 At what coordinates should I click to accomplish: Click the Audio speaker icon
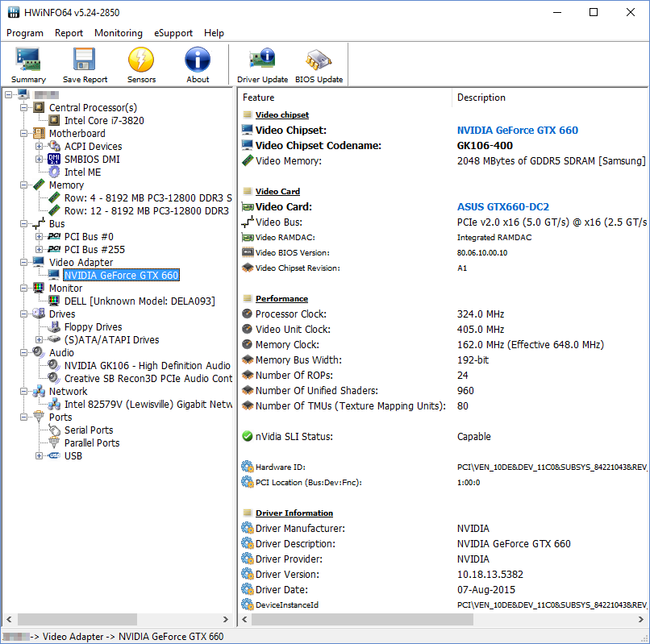pyautogui.click(x=39, y=352)
